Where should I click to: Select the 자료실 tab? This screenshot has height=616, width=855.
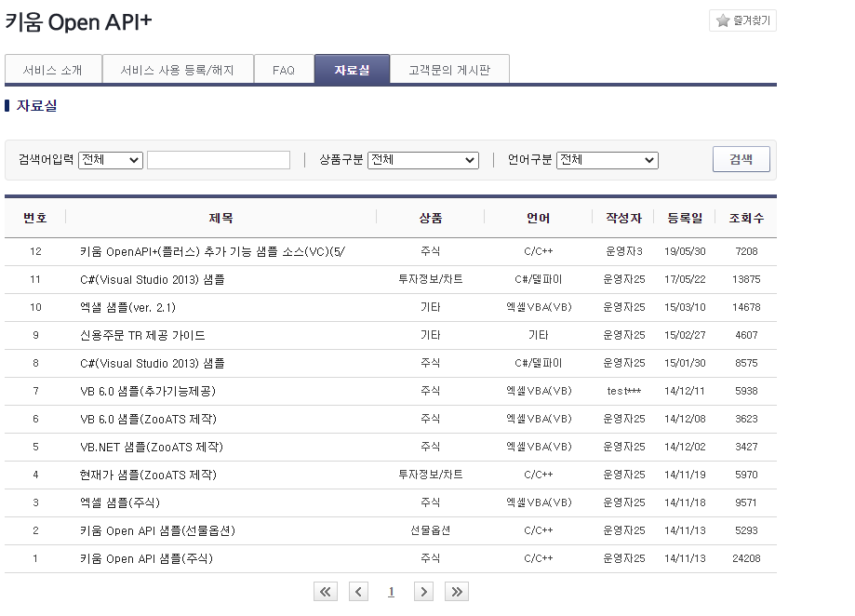point(353,69)
